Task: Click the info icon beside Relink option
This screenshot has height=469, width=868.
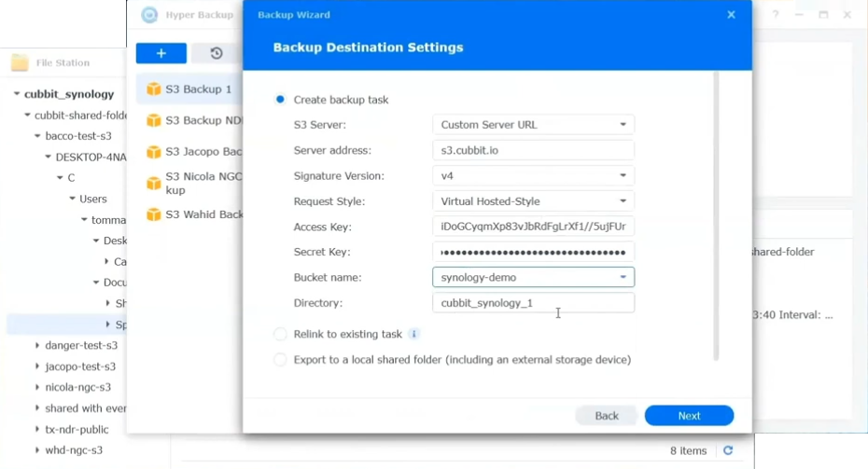Action: click(414, 334)
